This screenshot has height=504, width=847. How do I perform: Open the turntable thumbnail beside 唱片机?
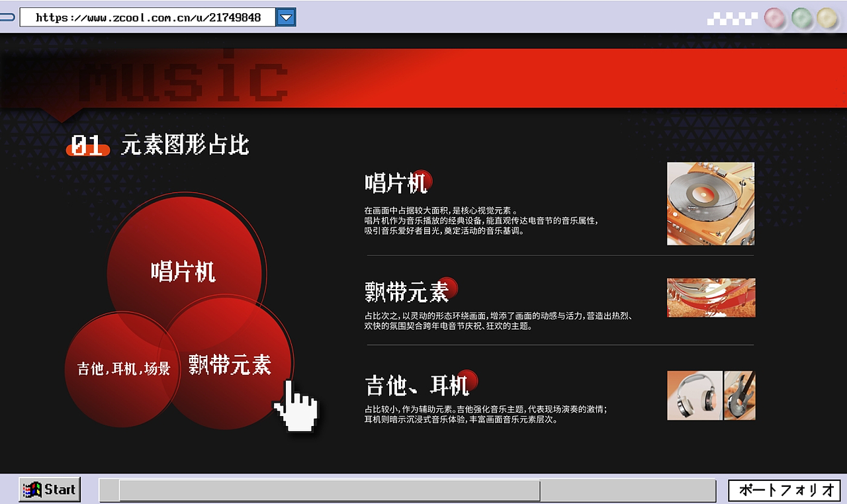[711, 203]
